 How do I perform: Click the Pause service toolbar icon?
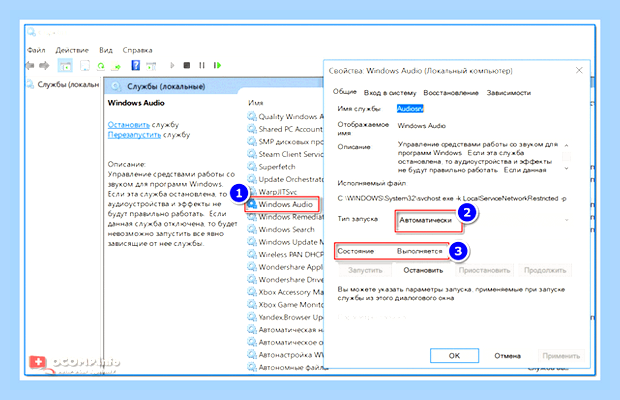(202, 65)
